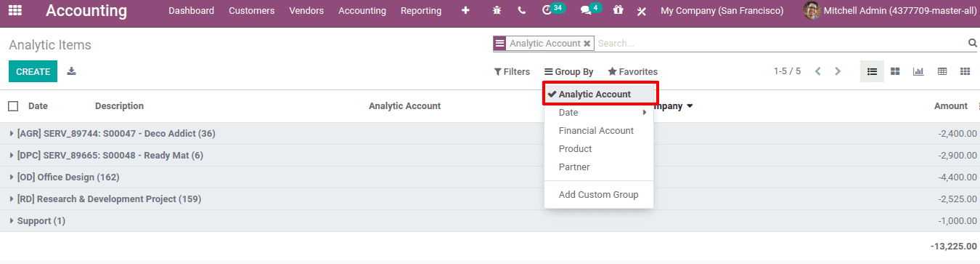Screen dimensions: 980x264
Task: Click Mitchell Admin avatar picture
Action: point(812,11)
